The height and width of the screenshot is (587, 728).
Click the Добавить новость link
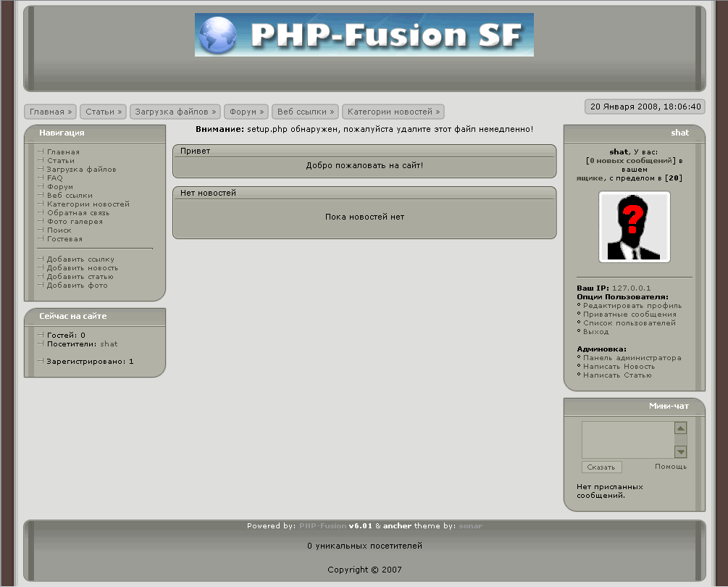pos(83,268)
